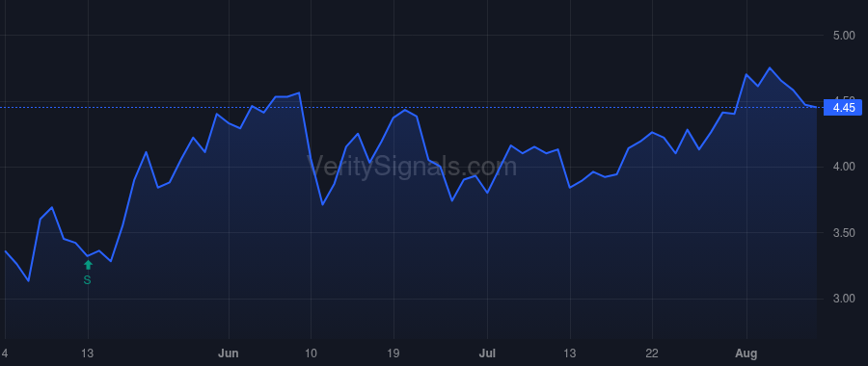Select the 5.00 price axis label
This screenshot has height=366, width=868.
pos(844,36)
